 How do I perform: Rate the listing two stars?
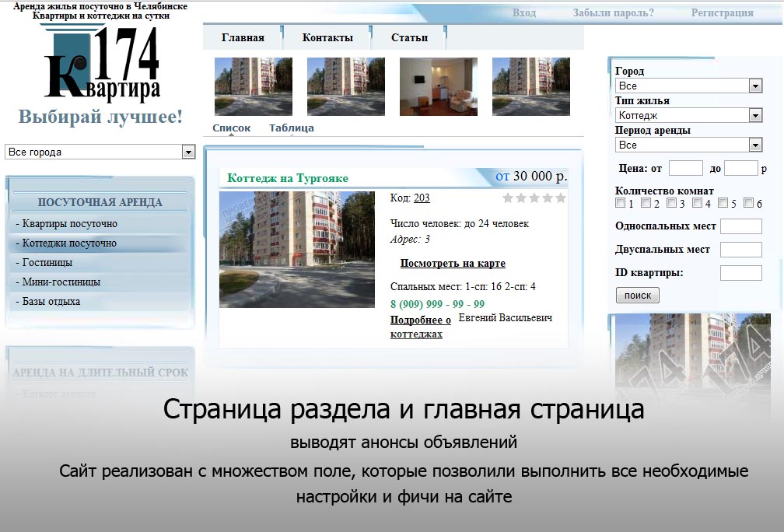(521, 198)
